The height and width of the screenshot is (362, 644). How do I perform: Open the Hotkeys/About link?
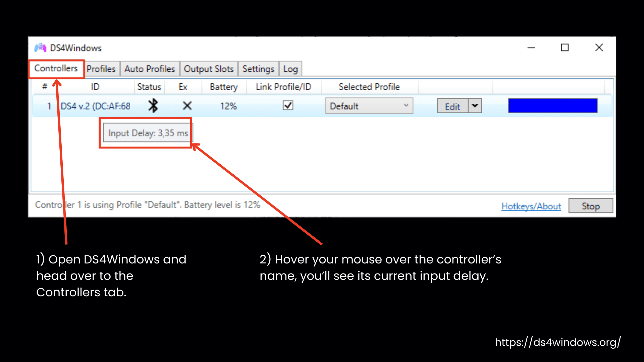(531, 206)
